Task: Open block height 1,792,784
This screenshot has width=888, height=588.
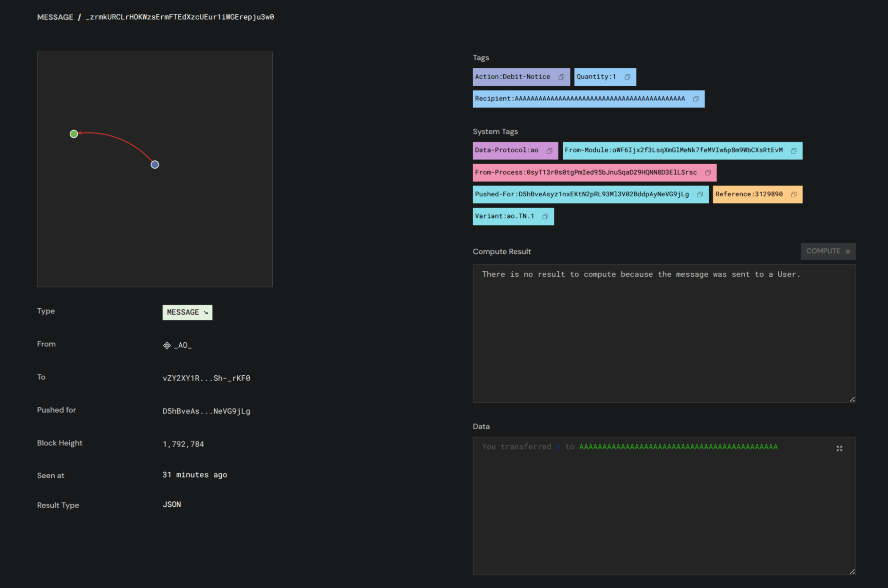Action: (x=183, y=444)
